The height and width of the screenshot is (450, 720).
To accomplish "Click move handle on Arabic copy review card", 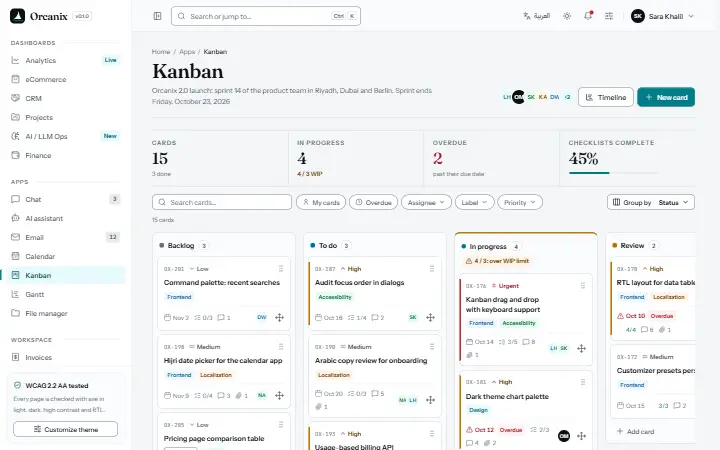I will pyautogui.click(x=430, y=400).
